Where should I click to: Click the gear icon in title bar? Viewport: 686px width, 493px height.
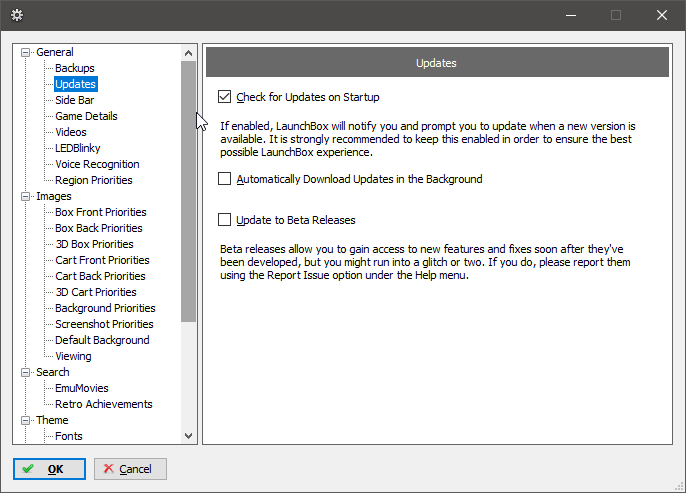17,15
